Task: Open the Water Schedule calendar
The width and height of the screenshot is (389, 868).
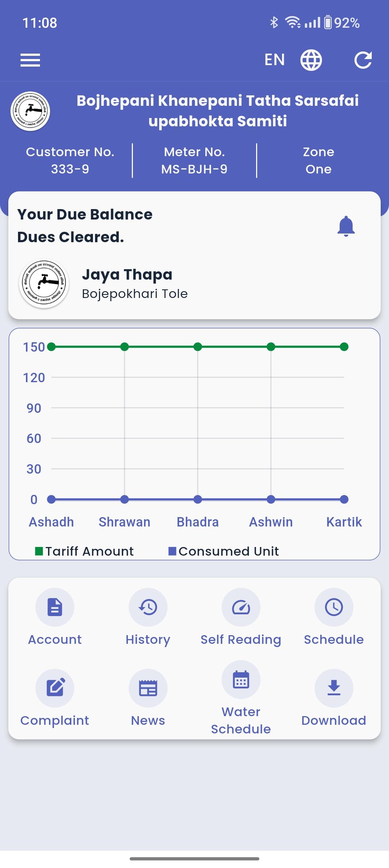Action: coord(241,698)
